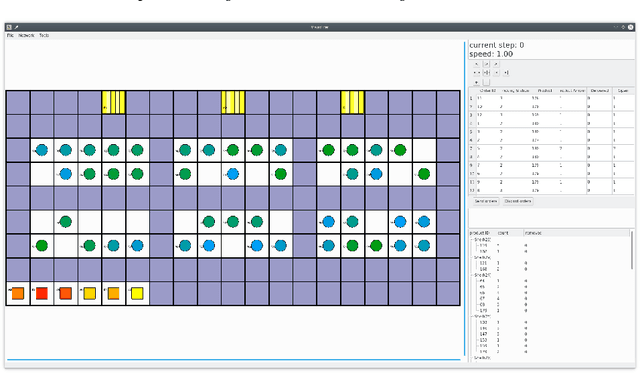Click the Delivered column header in the orders table

[599, 91]
